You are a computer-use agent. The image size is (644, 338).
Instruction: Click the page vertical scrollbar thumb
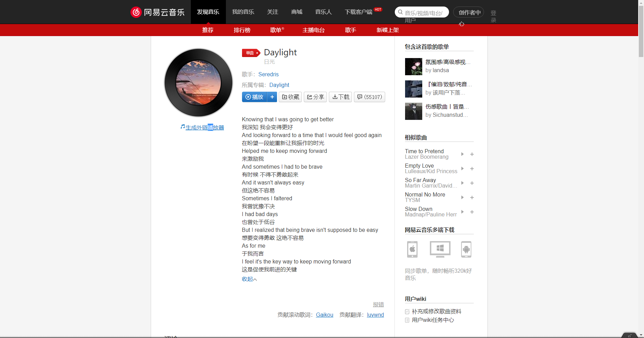pos(641,31)
